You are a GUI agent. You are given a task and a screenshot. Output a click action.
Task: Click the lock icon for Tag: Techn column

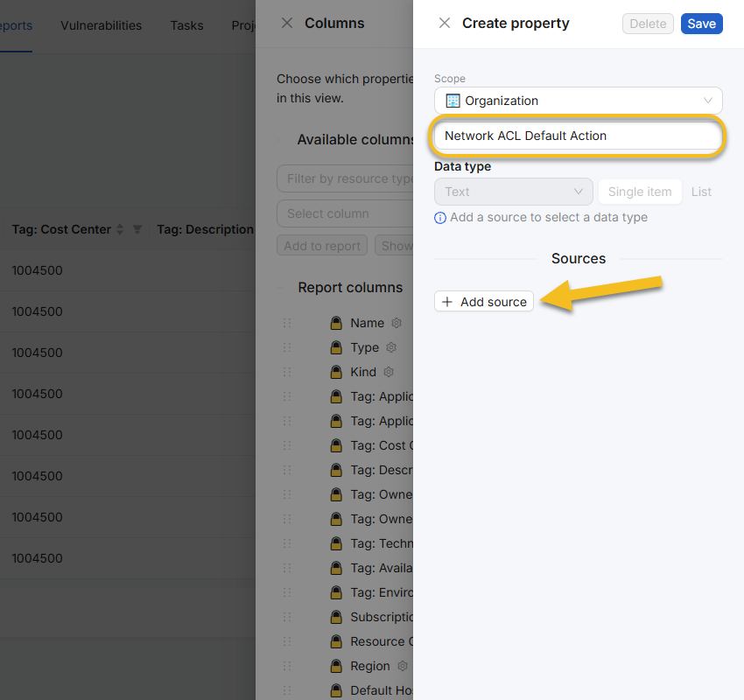click(336, 543)
